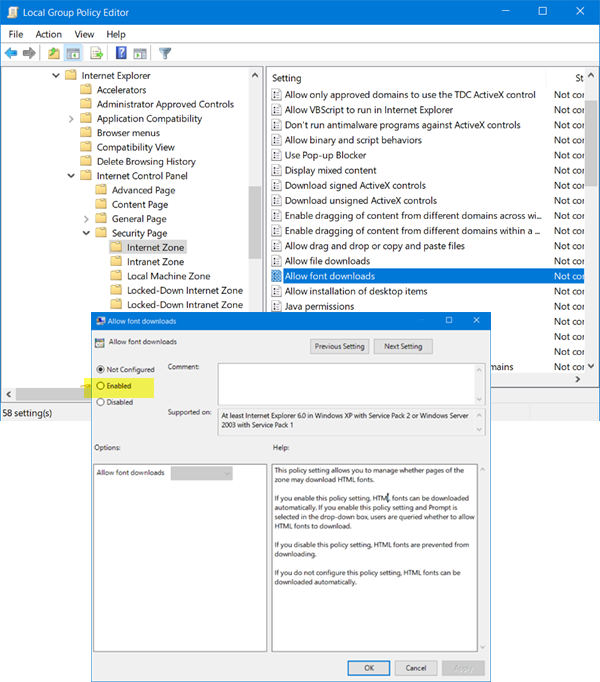Click the policy icon of Allow file downloads

pos(276,261)
